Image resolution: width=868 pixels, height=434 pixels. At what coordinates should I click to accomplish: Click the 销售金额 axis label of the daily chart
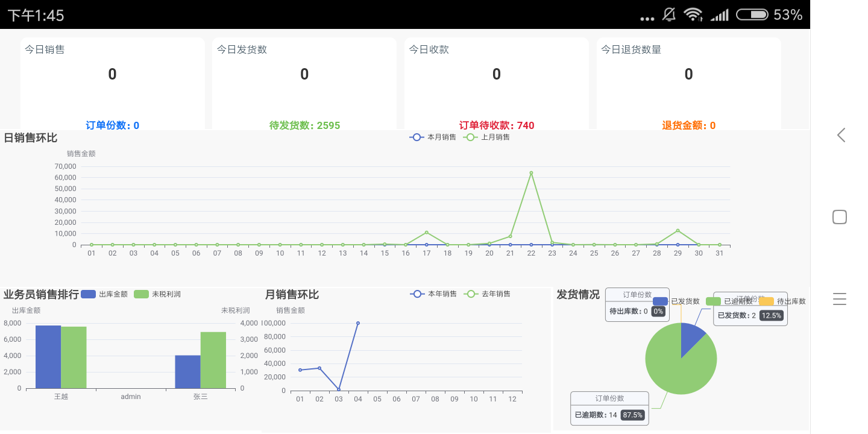pos(81,154)
